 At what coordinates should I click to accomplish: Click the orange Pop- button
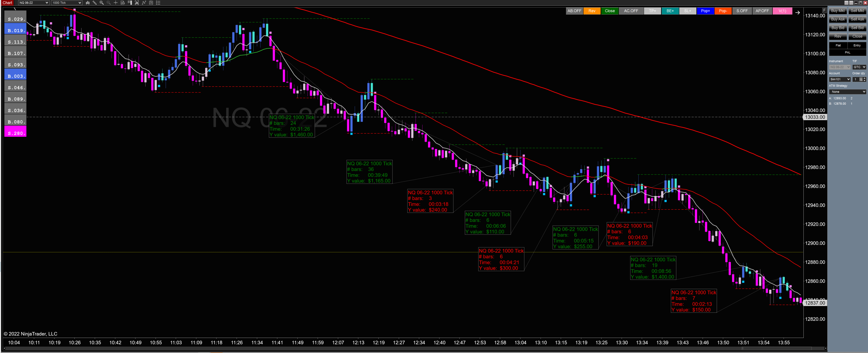tap(723, 11)
